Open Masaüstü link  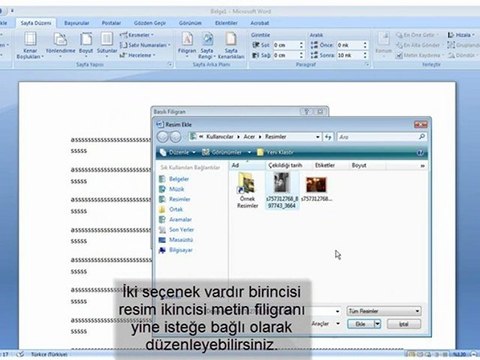(176, 240)
